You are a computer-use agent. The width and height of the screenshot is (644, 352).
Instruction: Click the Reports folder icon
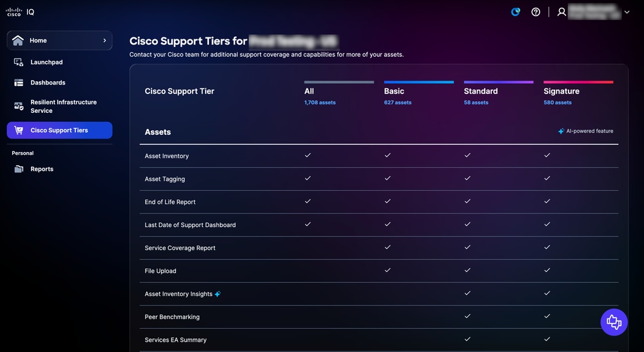(19, 169)
